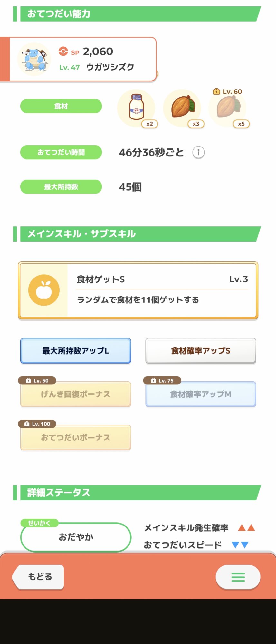Go back with the もどる button
This screenshot has width=276, height=644.
tap(38, 577)
